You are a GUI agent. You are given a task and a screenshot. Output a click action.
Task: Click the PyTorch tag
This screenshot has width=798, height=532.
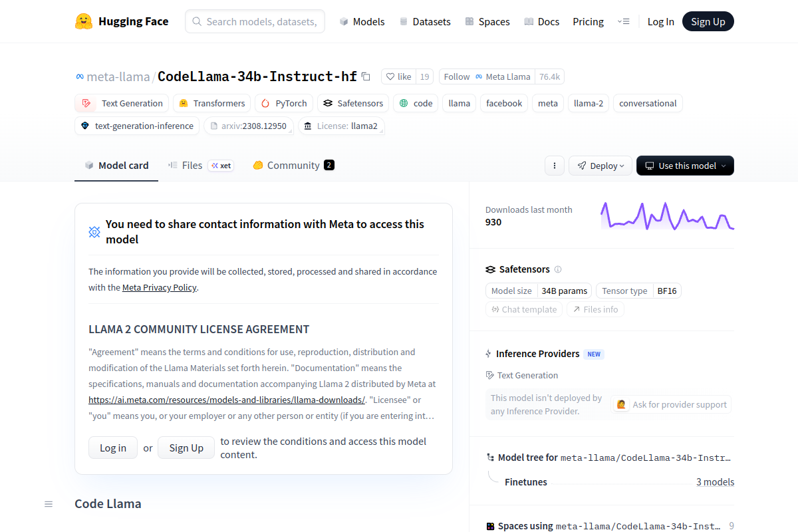tap(284, 103)
